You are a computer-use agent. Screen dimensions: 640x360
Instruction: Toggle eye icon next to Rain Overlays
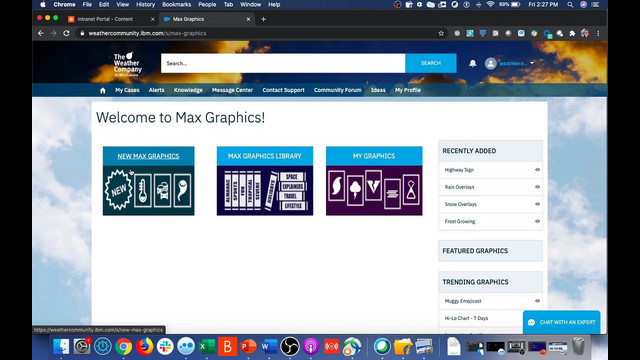click(x=537, y=187)
